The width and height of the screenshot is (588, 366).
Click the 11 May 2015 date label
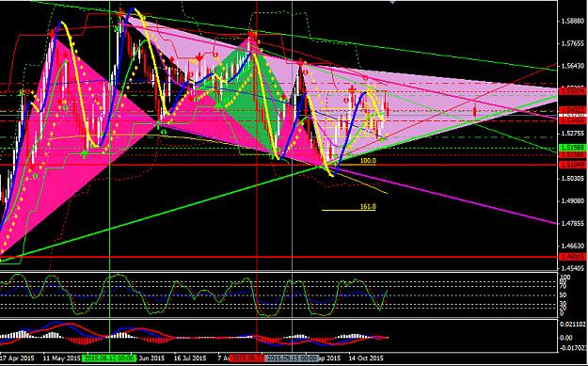(x=61, y=358)
